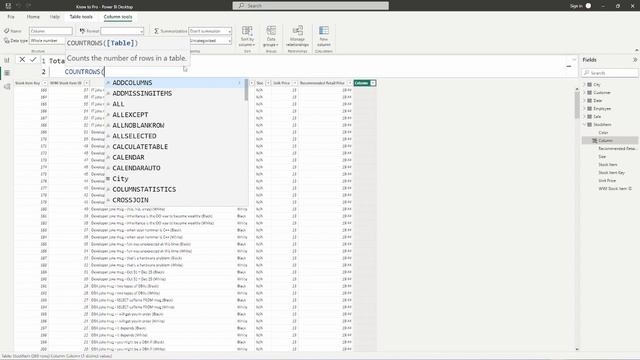Viewport: 640px width, 360px height.
Task: Select the Stock Item Key field
Action: (x=611, y=173)
